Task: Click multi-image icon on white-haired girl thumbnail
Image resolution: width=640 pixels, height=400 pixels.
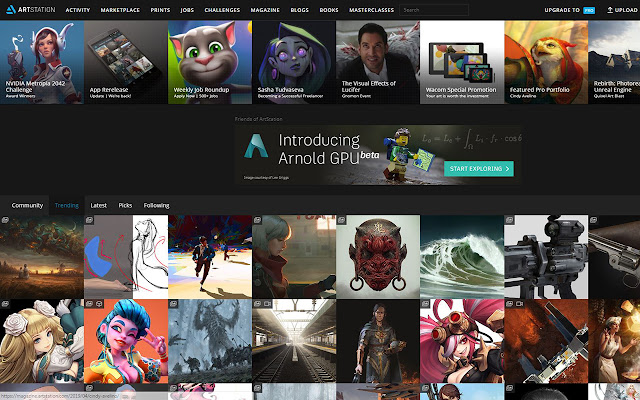Action: coord(257,220)
